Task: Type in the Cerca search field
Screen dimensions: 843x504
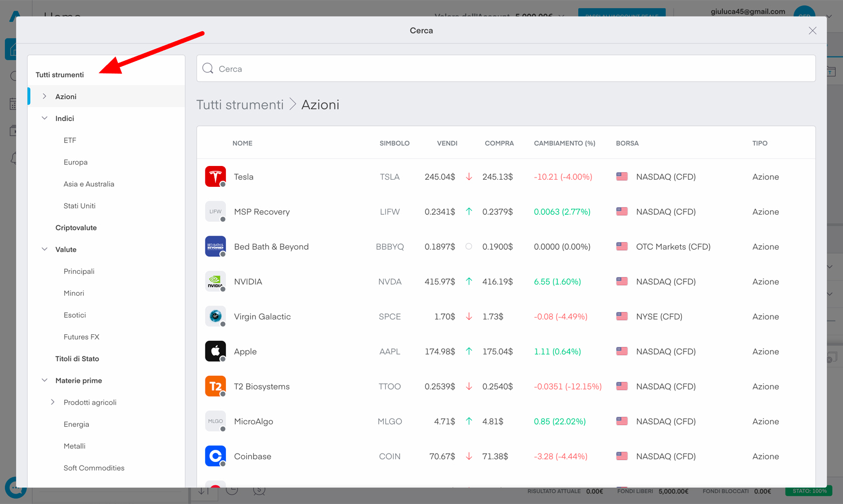Action: 510,68
